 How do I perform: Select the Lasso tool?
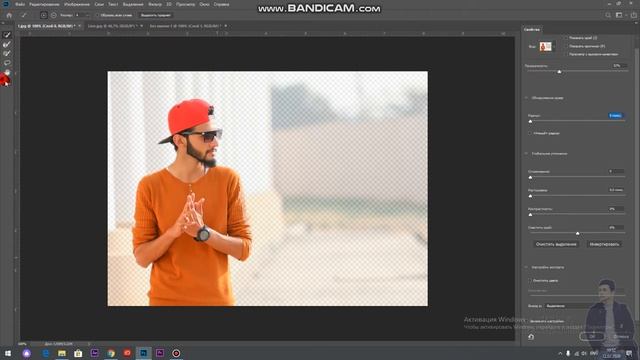(x=7, y=63)
